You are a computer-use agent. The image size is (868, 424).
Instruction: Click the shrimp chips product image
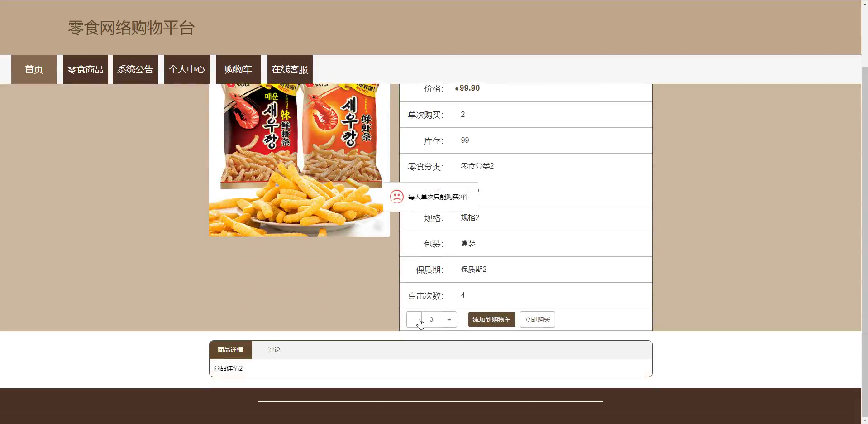coord(300,160)
